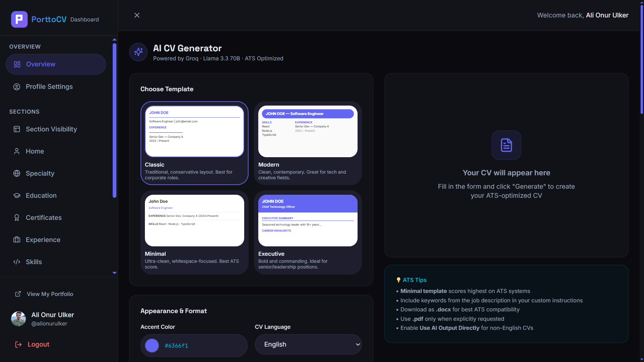Image resolution: width=644 pixels, height=362 pixels.
Task: Open the Overview menu item
Action: click(56, 64)
